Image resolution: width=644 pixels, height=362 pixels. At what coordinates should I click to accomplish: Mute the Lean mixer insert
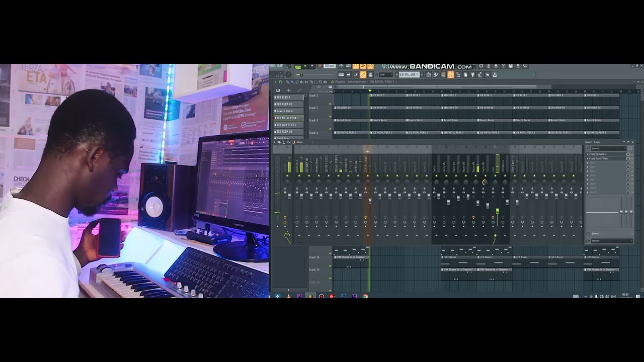click(x=495, y=175)
